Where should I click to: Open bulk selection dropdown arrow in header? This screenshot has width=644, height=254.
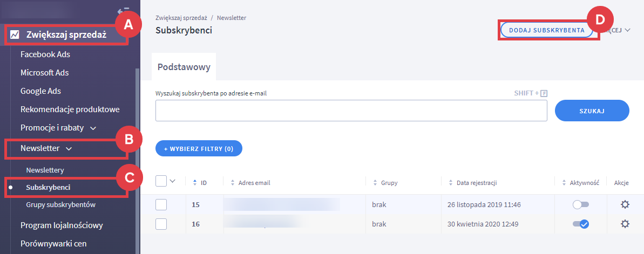coord(173,181)
